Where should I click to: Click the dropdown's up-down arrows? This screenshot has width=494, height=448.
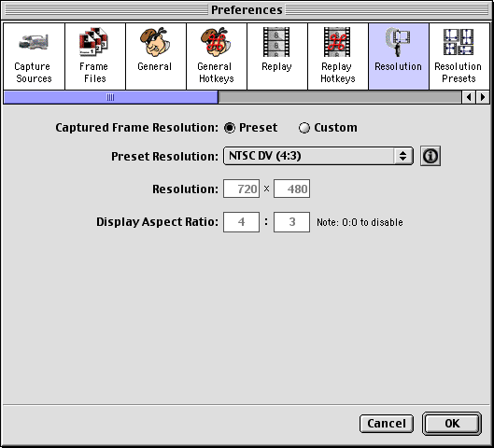click(x=402, y=156)
